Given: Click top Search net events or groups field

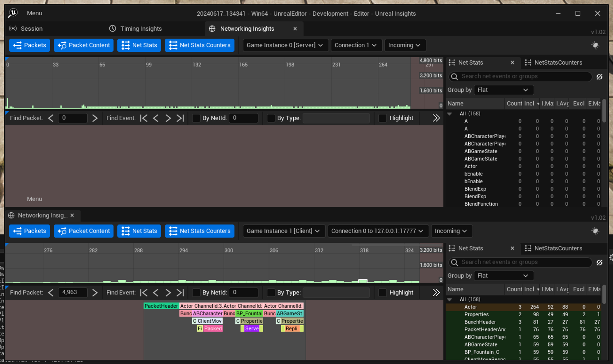Looking at the screenshot, I should pos(520,77).
